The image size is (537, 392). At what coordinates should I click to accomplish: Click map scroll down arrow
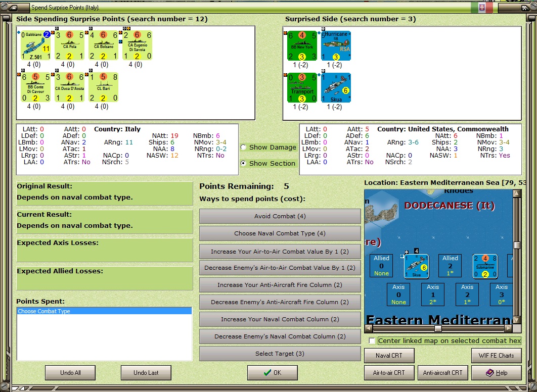[x=517, y=320]
